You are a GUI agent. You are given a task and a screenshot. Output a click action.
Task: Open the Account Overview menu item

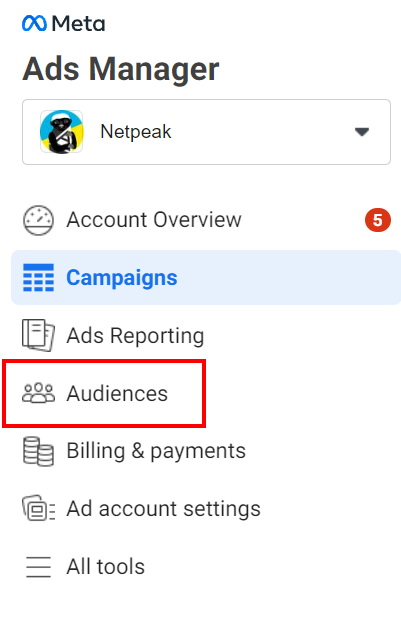point(154,219)
